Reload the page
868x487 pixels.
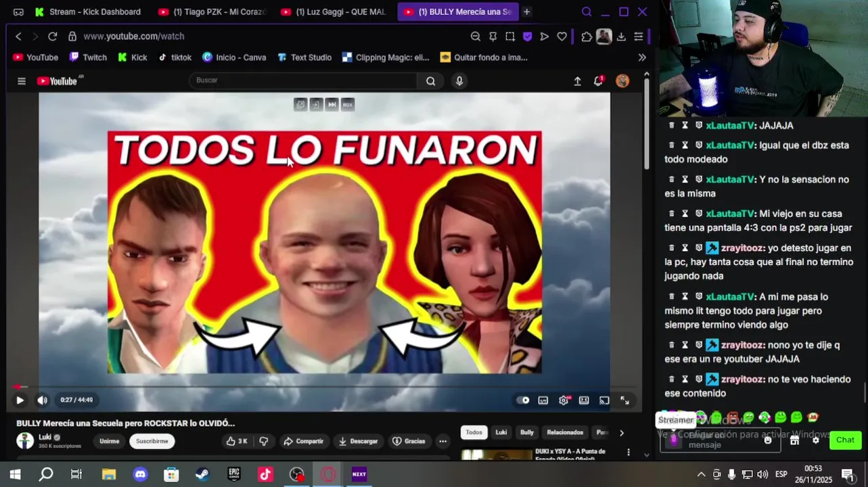click(x=52, y=37)
